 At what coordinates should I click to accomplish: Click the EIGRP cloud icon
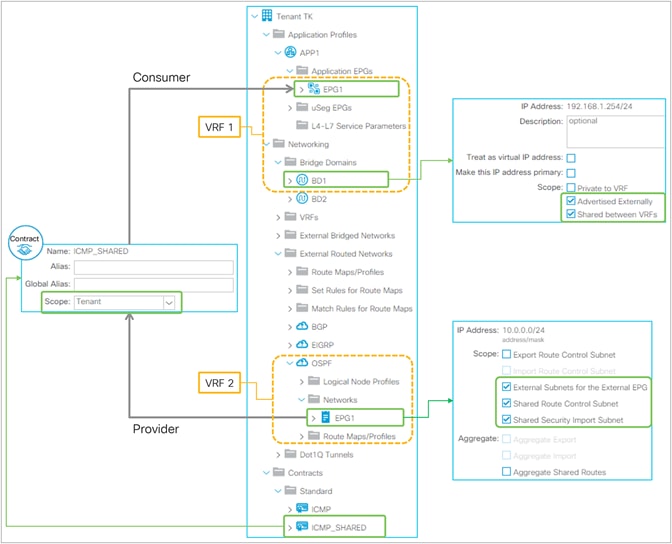(302, 344)
